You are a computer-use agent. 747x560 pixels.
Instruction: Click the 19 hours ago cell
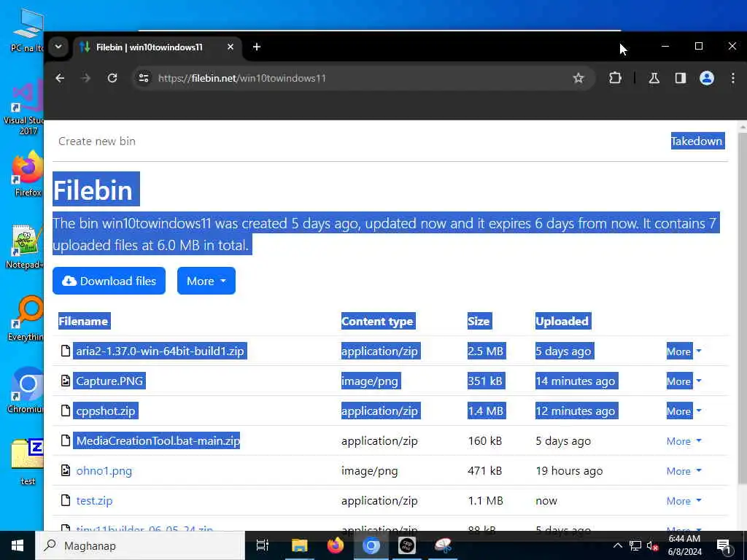(x=569, y=471)
